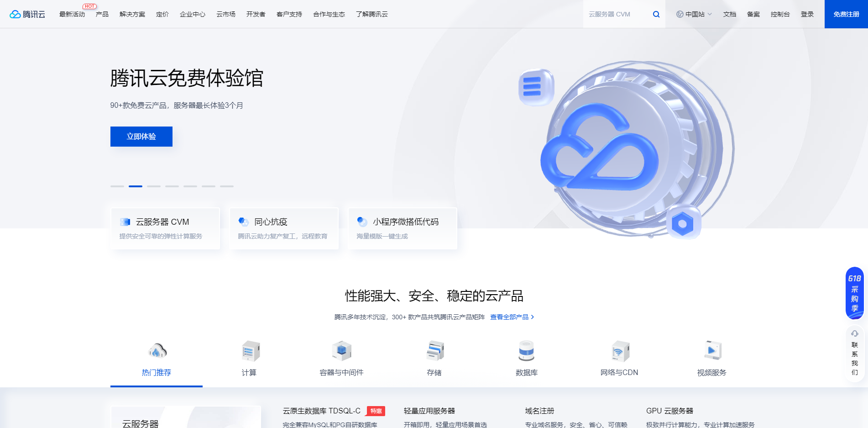Click the 特惠 red tag
The image size is (868, 428).
click(x=376, y=411)
